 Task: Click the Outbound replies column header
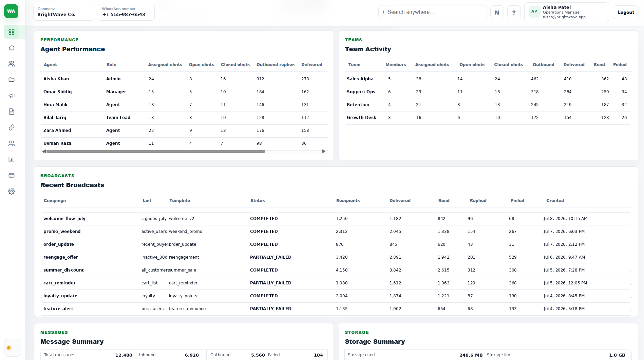[x=276, y=65]
